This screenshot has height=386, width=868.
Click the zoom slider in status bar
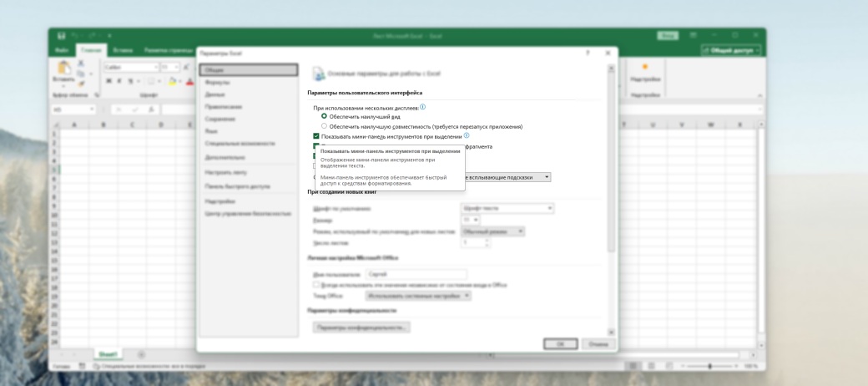click(709, 366)
